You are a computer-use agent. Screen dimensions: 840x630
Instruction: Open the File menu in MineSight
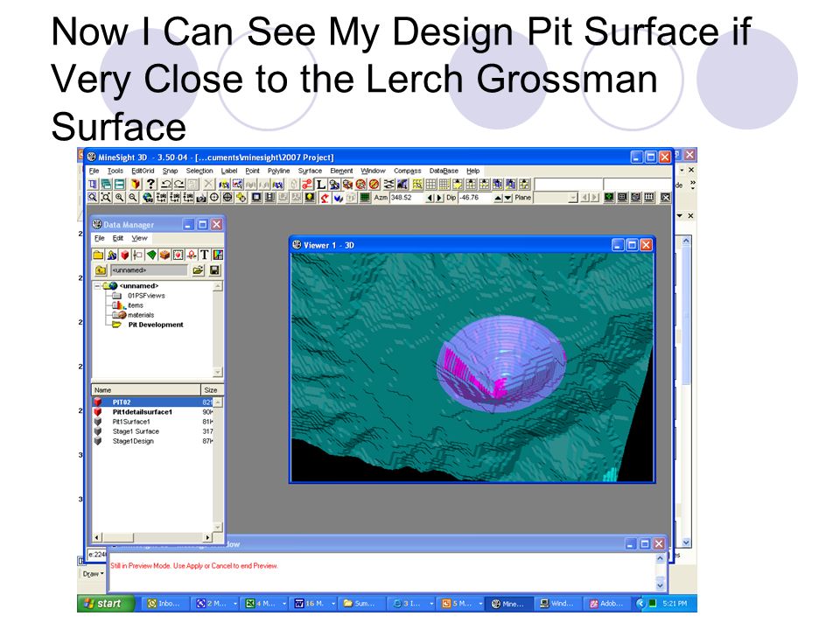94,171
